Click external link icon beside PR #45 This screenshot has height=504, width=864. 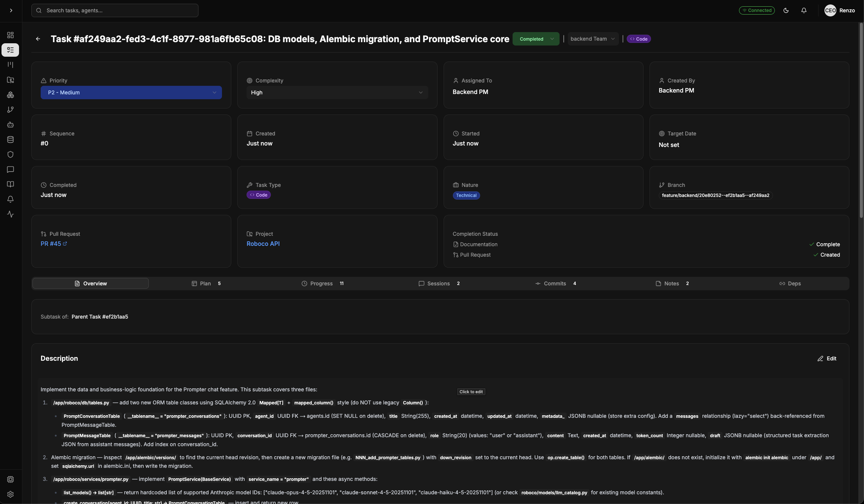point(65,244)
